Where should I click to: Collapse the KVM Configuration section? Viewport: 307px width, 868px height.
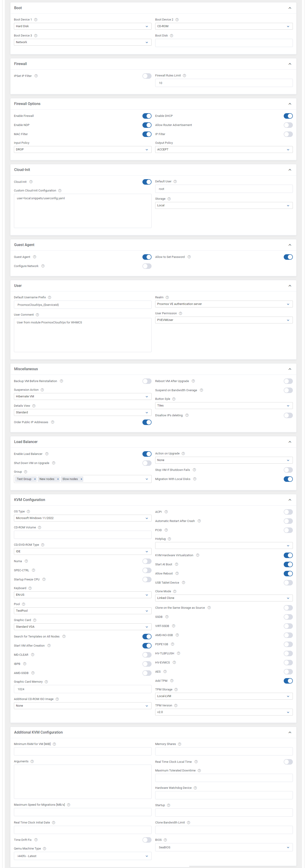point(289,500)
